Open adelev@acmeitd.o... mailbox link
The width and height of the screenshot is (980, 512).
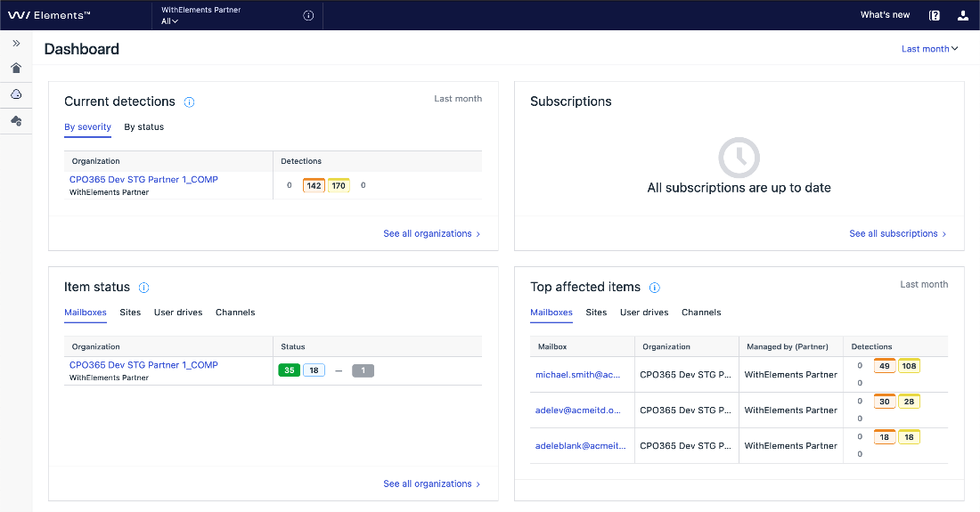[578, 410]
